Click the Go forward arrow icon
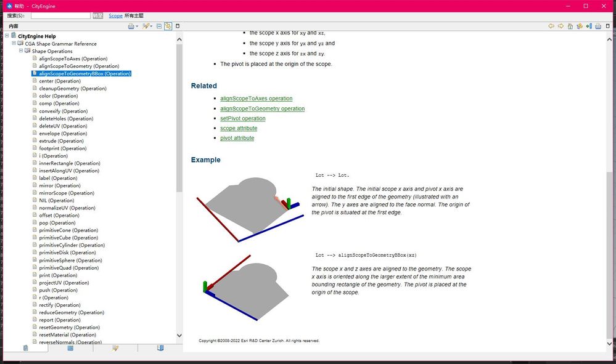 pyautogui.click(x=561, y=26)
